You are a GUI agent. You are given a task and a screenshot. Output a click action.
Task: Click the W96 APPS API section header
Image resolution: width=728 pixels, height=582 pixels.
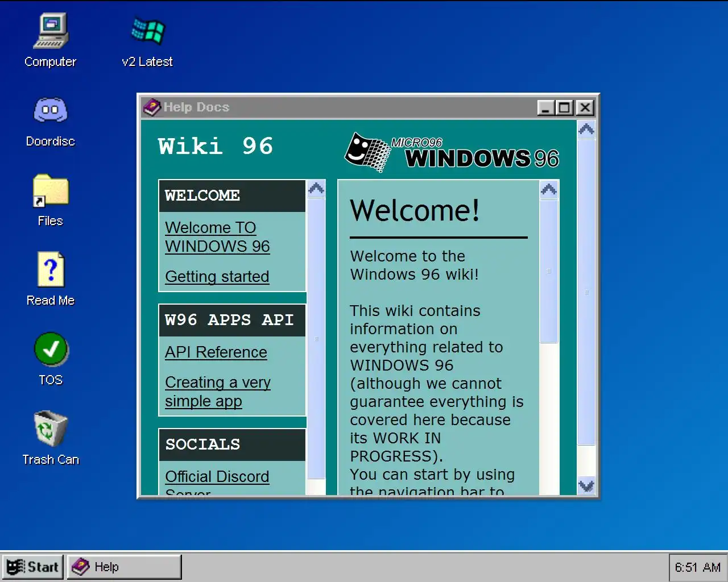click(x=233, y=321)
